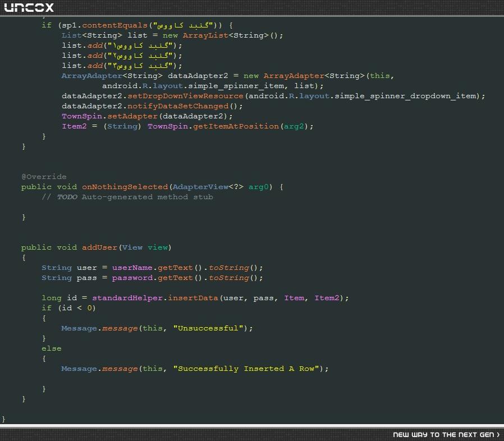Viewport: 504px width, 441px height.
Task: Click the addUser method name
Action: [99, 247]
